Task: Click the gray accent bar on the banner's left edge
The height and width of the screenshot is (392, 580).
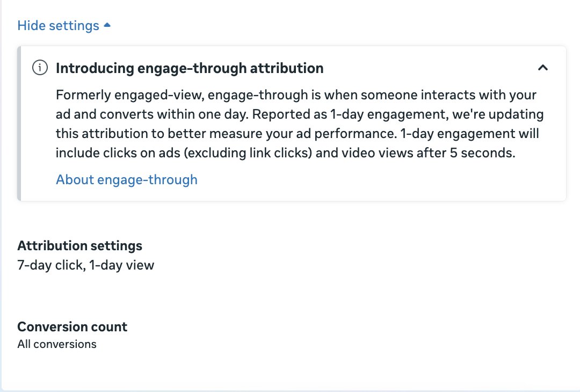Action: 19,124
